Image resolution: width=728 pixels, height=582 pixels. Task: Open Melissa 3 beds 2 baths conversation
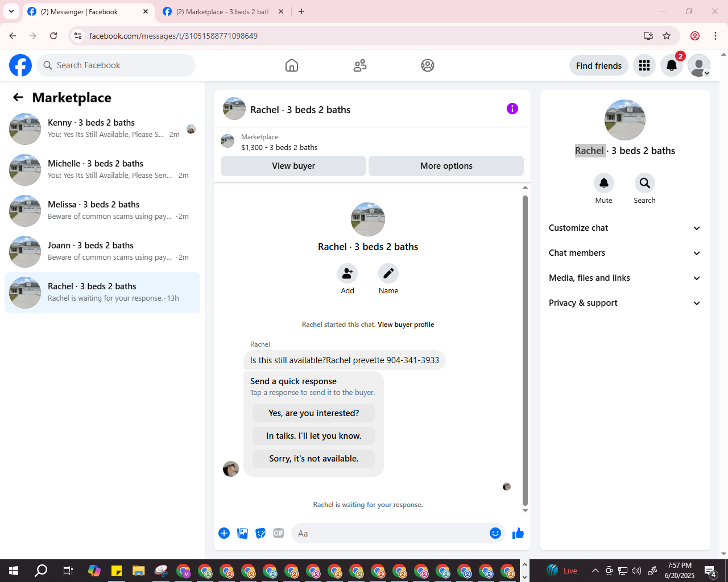pyautogui.click(x=102, y=211)
